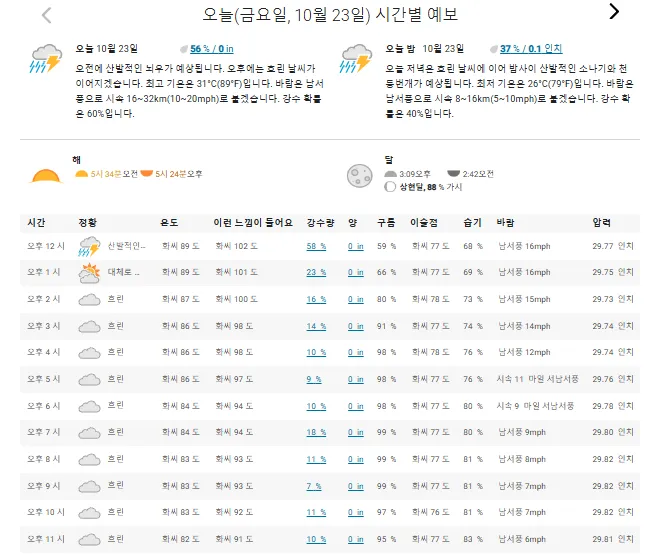Click the moon icon beside 달
This screenshot has width=658, height=554.
(360, 175)
